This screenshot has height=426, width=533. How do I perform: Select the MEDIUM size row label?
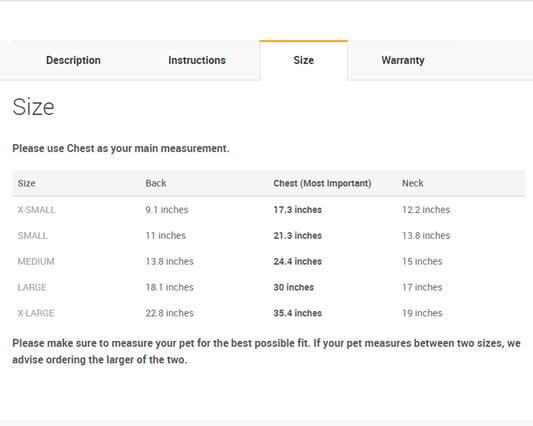click(36, 261)
